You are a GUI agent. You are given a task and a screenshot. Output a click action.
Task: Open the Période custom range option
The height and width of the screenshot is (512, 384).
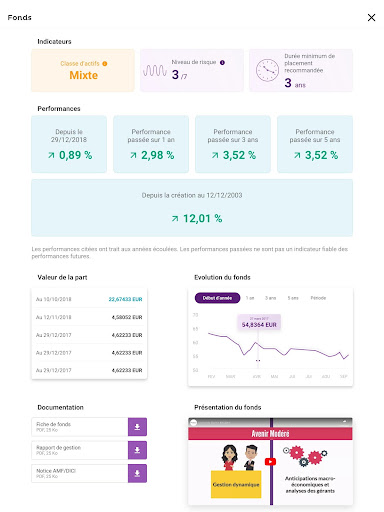click(318, 298)
